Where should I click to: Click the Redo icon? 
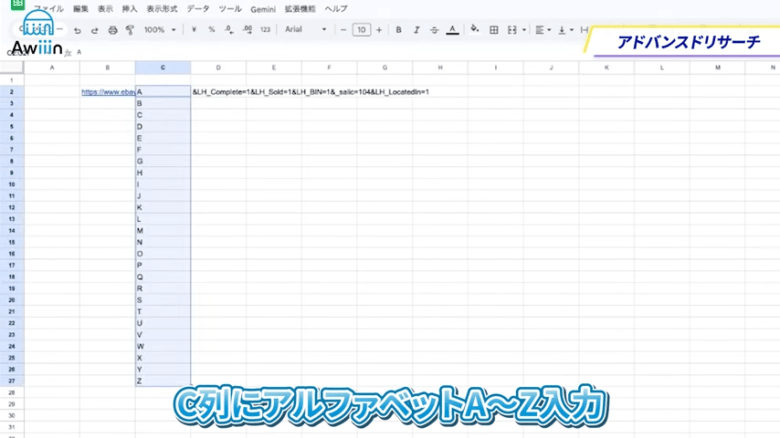tap(95, 30)
